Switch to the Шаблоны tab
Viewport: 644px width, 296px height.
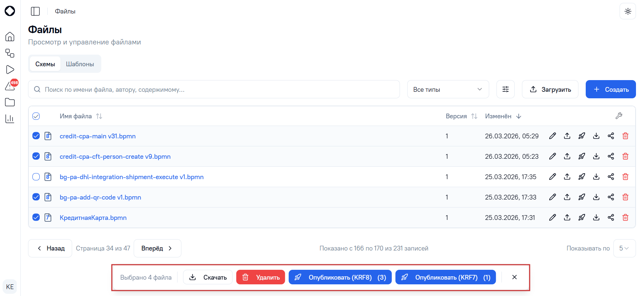click(80, 64)
